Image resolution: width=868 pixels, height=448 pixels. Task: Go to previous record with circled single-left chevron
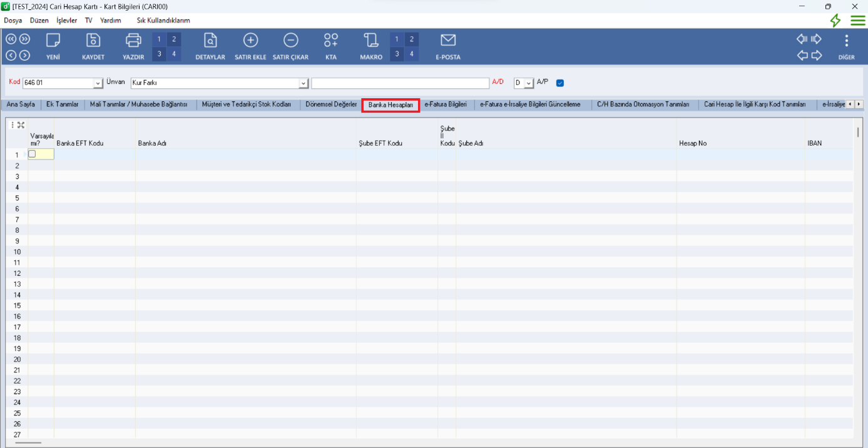click(x=11, y=55)
